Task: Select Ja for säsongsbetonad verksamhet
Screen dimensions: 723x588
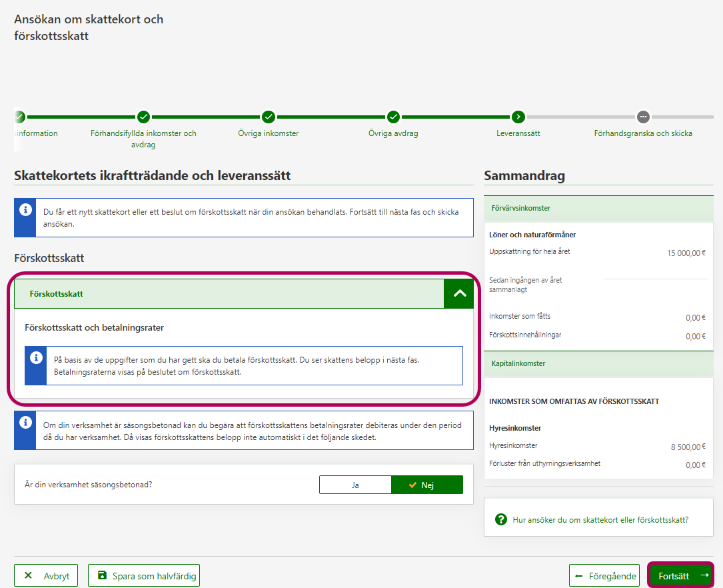Action: click(355, 485)
